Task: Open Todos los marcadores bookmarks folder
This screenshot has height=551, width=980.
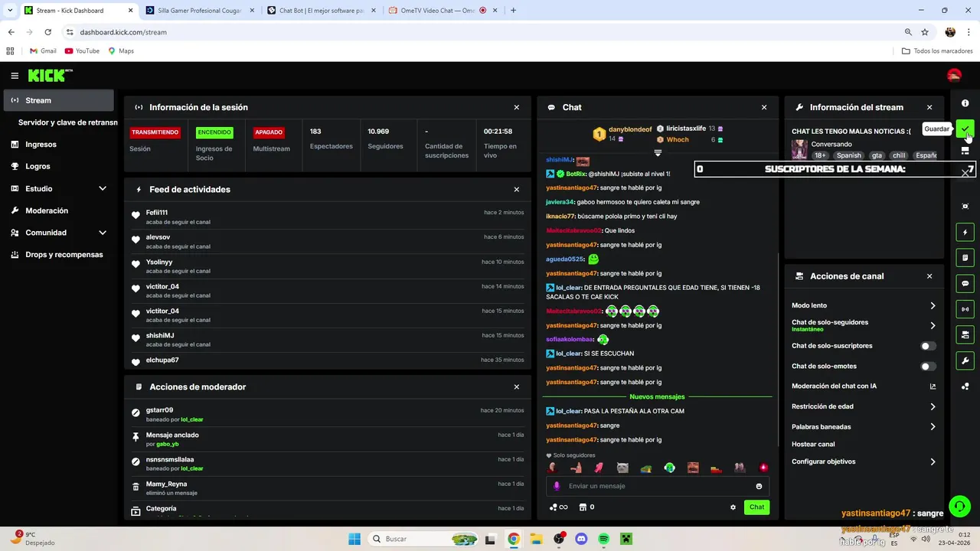Action: (x=937, y=51)
